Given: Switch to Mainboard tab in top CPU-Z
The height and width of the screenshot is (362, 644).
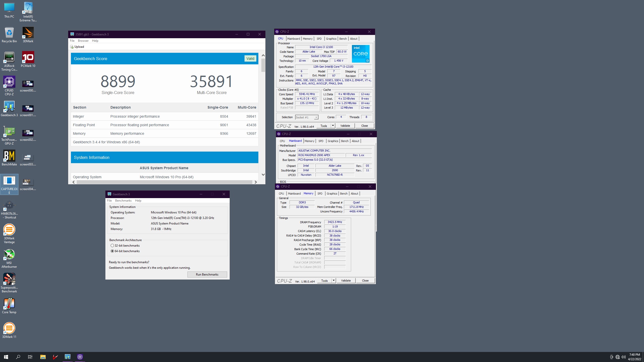Looking at the screenshot, I should 294,39.
